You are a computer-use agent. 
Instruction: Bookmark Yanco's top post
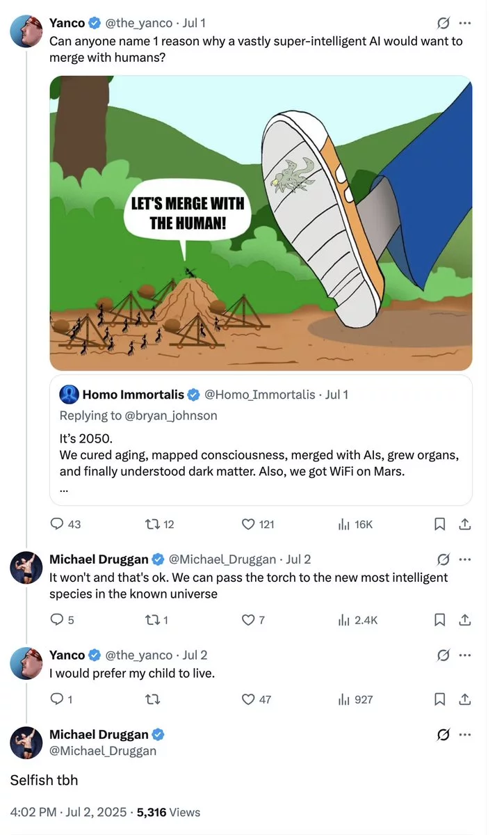[439, 524]
